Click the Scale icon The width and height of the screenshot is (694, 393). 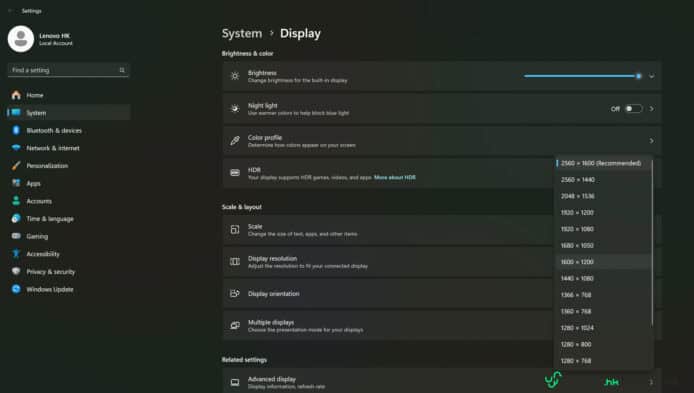click(235, 229)
